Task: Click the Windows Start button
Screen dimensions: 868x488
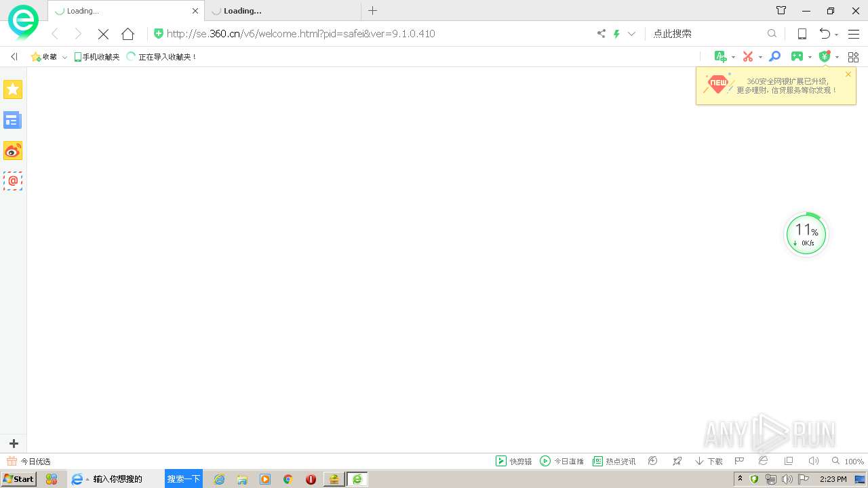Action: [19, 479]
